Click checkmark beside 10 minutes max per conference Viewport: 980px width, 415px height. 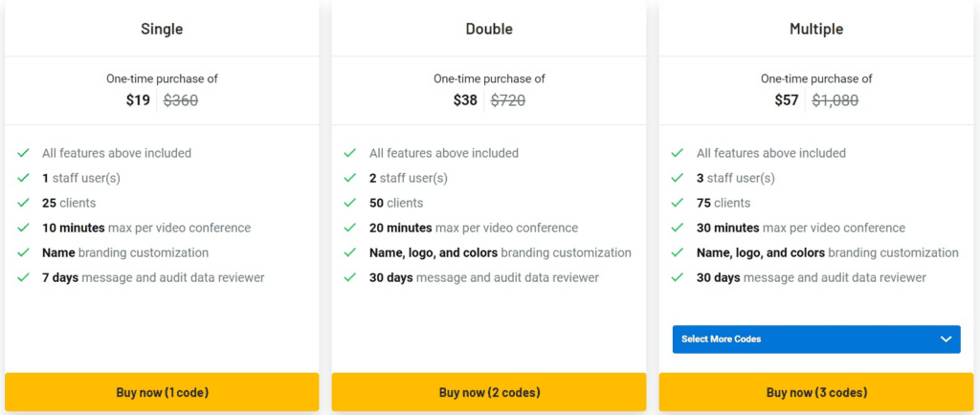[23, 228]
